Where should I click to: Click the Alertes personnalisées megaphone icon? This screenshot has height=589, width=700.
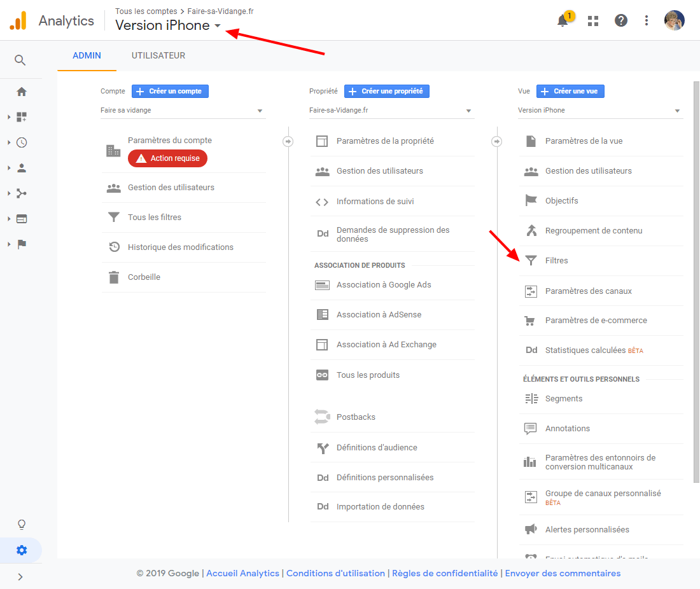click(x=531, y=529)
